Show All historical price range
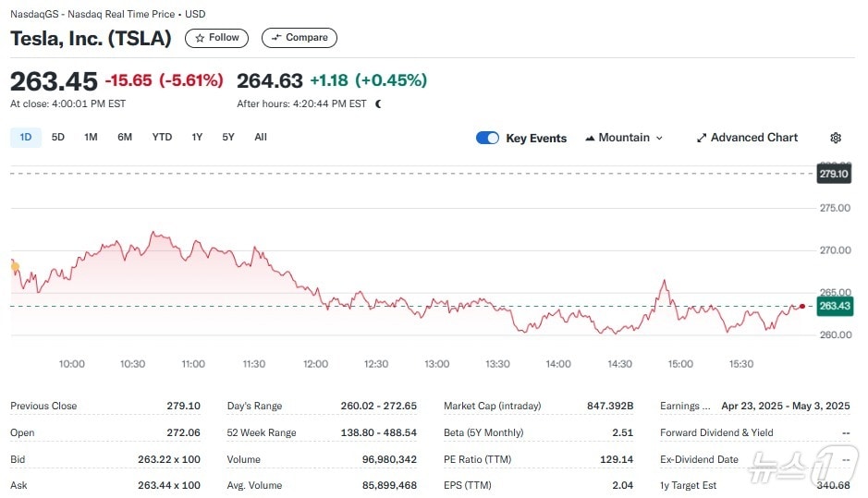The width and height of the screenshot is (868, 498). [261, 137]
